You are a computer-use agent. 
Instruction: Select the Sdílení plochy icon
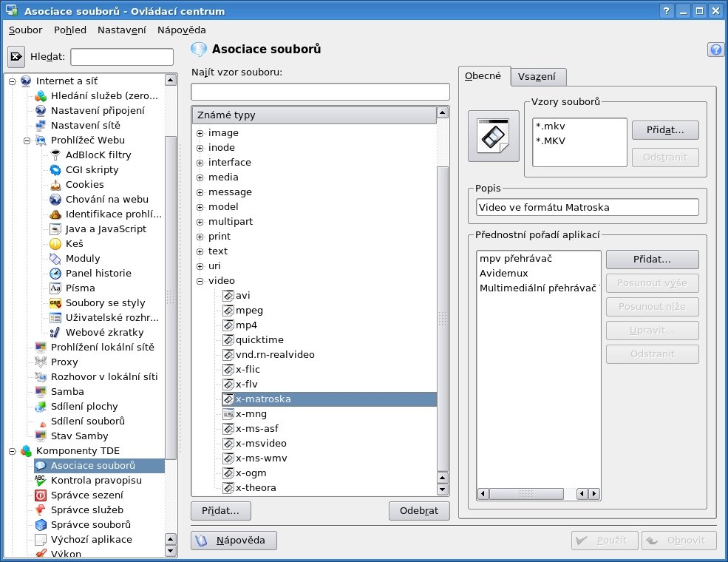click(x=41, y=407)
